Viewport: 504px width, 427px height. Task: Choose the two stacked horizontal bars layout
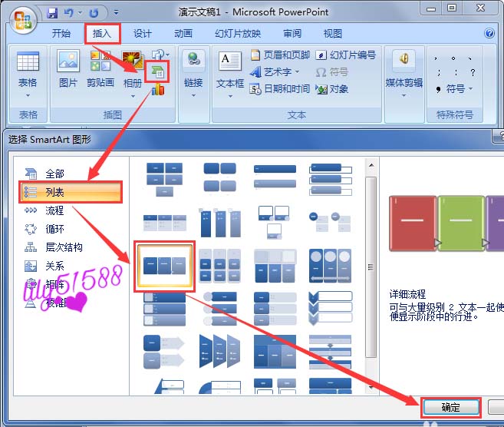pyautogui.click(x=275, y=177)
